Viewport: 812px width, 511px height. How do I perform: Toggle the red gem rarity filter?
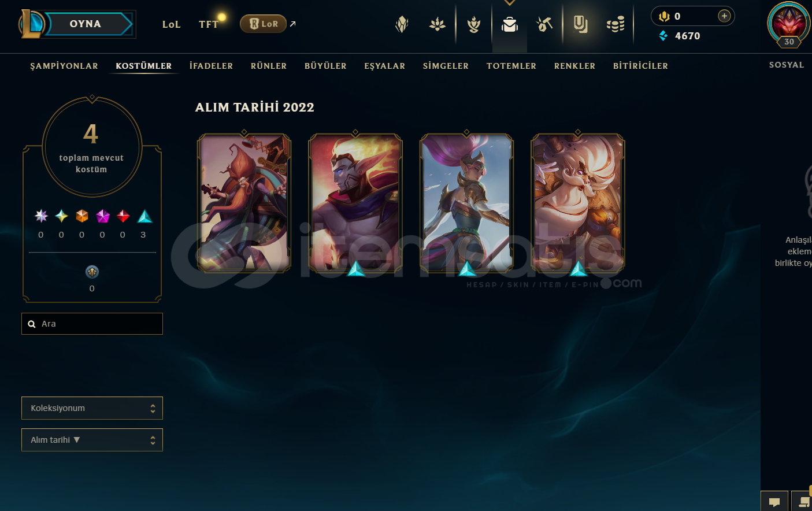click(x=123, y=216)
